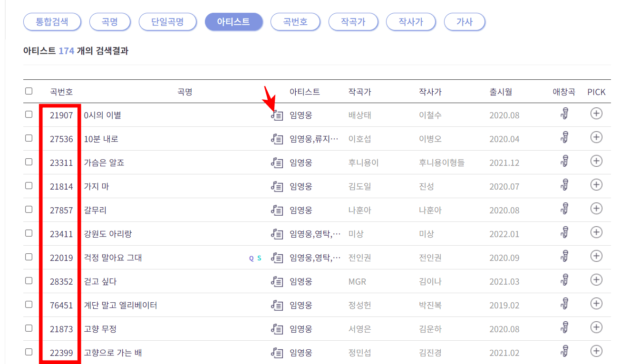
Task: Click microphone favorite icon for 가지 마
Action: coord(564,185)
